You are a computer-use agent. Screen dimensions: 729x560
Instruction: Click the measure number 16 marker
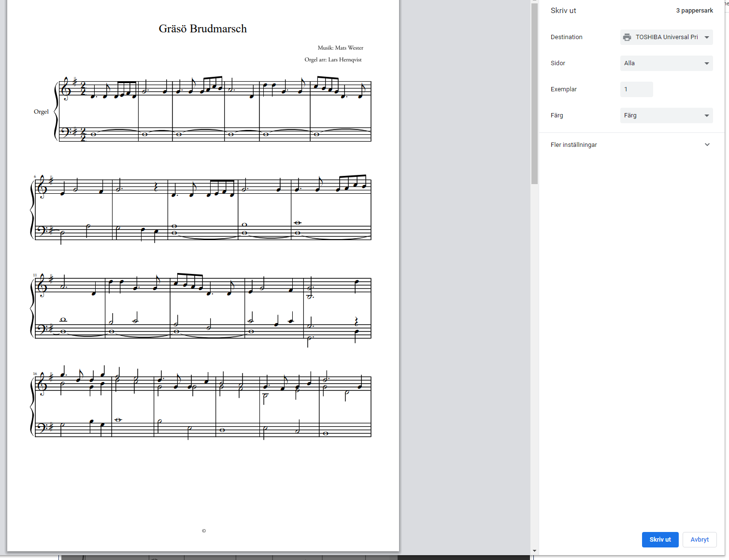point(35,373)
